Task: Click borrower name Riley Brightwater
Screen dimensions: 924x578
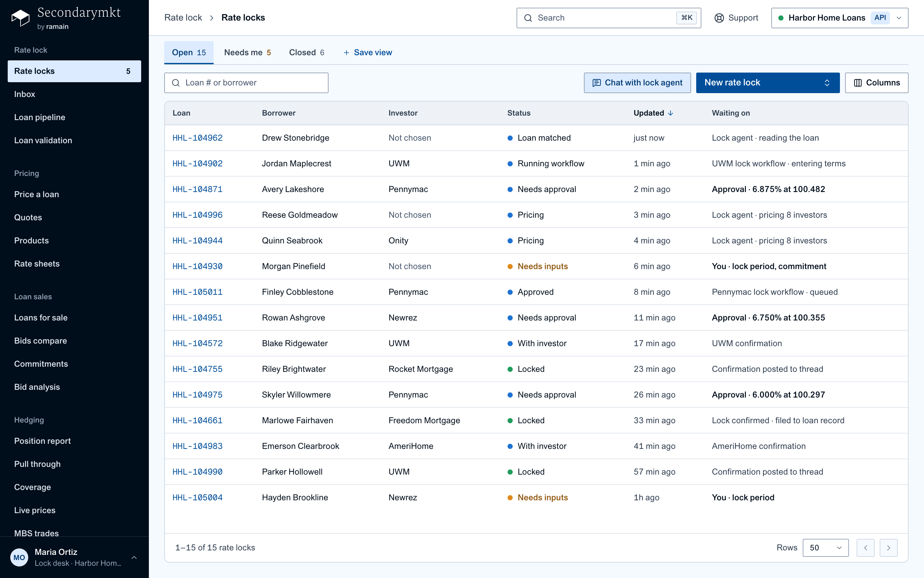Action: 294,369
